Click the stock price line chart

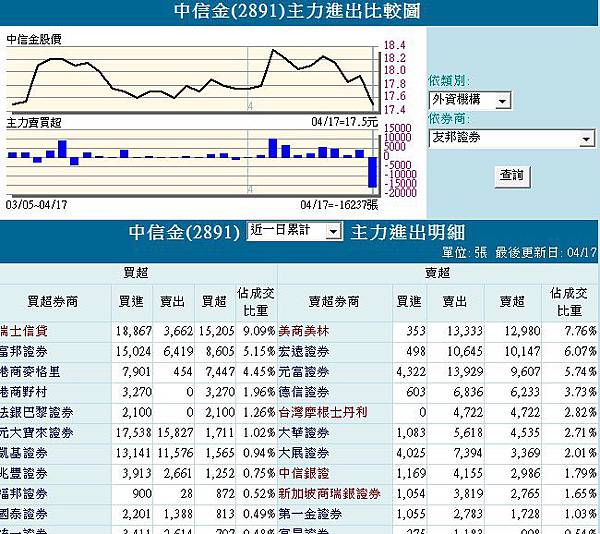193,80
